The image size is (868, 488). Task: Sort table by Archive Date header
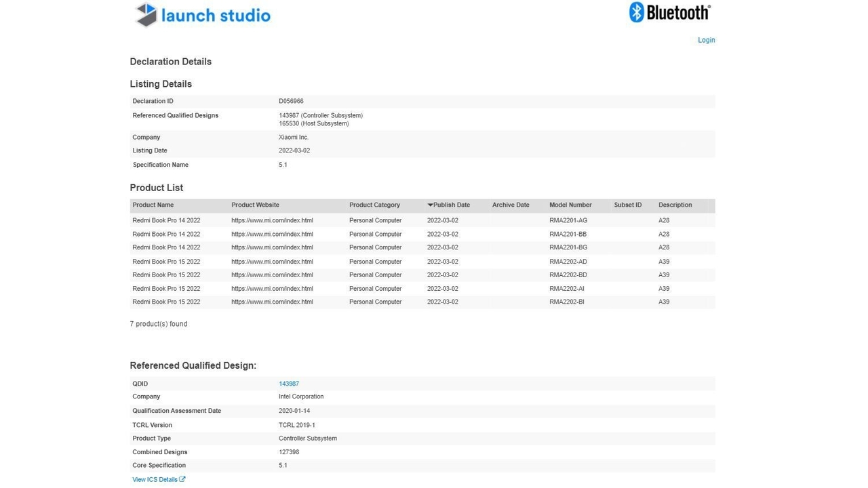tap(511, 205)
